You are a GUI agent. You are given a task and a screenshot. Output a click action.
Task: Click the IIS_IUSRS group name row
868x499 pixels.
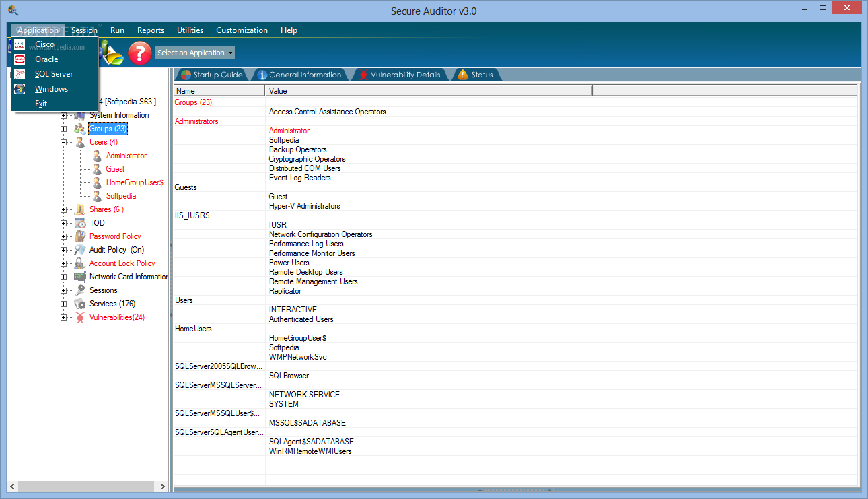pos(192,215)
